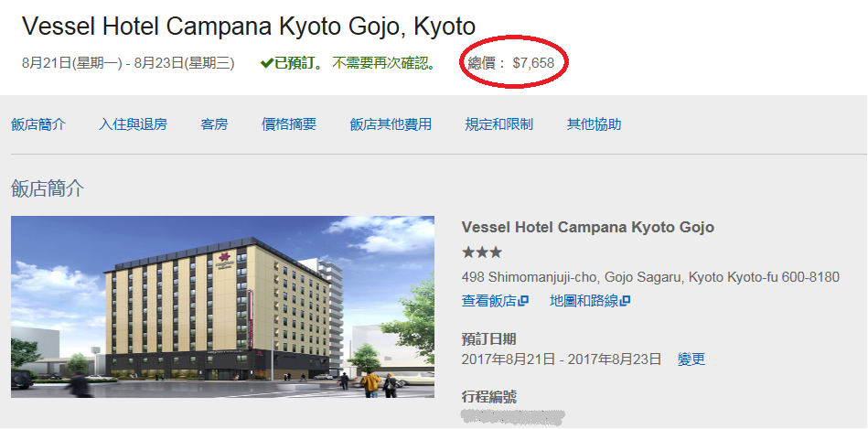Click the Vessel Hotel building photo

pyautogui.click(x=222, y=306)
